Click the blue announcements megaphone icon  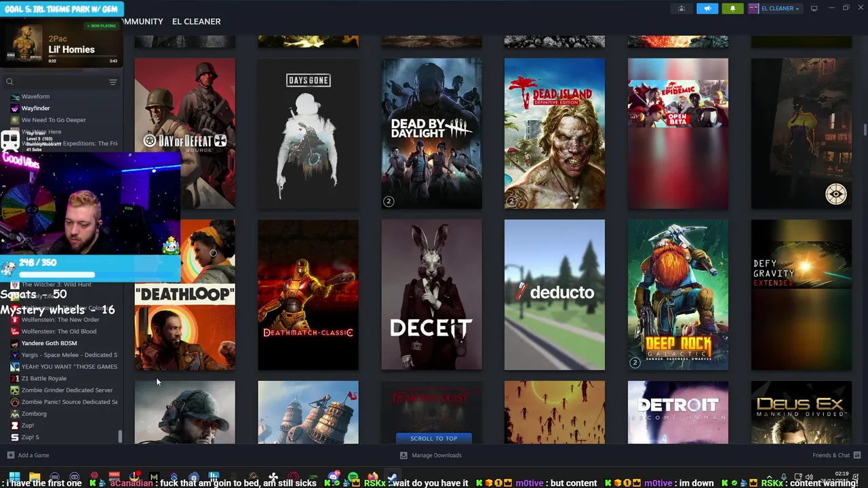click(x=707, y=8)
